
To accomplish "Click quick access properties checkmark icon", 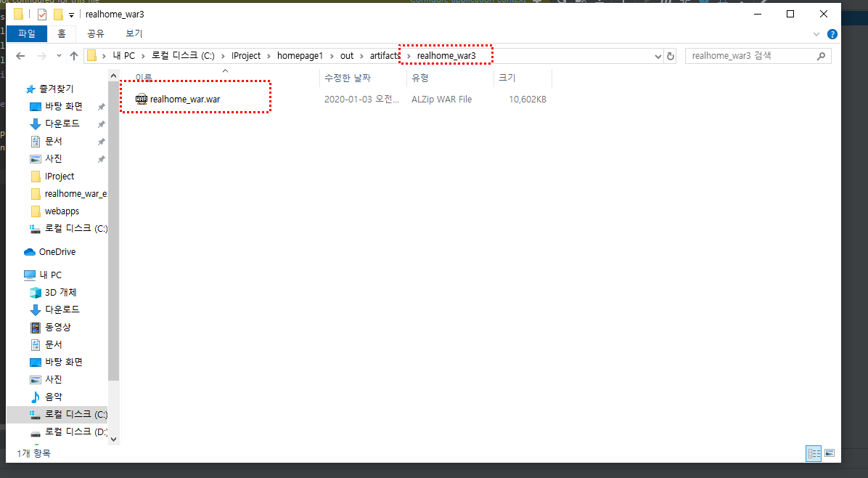I will (x=42, y=15).
